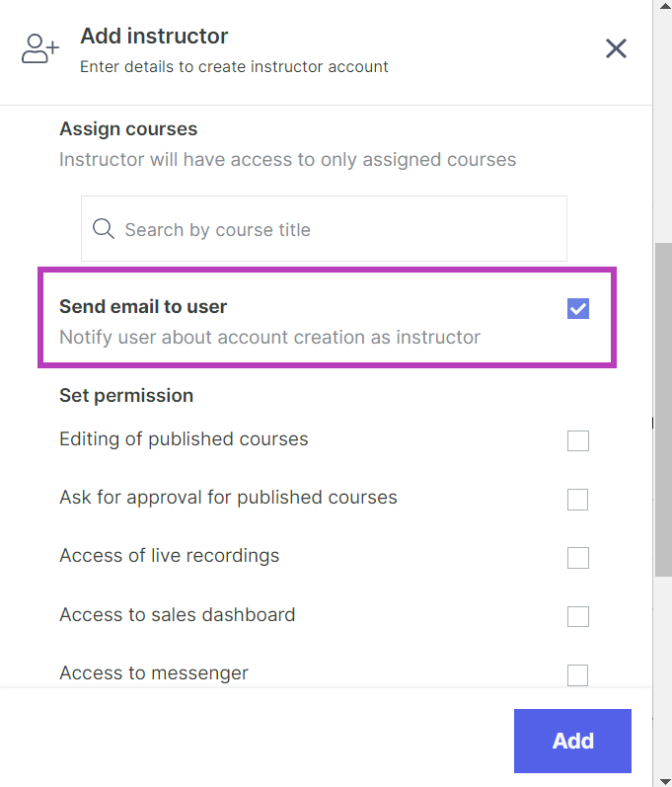
Task: Enable the Access to sales dashboard checkbox
Action: click(x=578, y=616)
